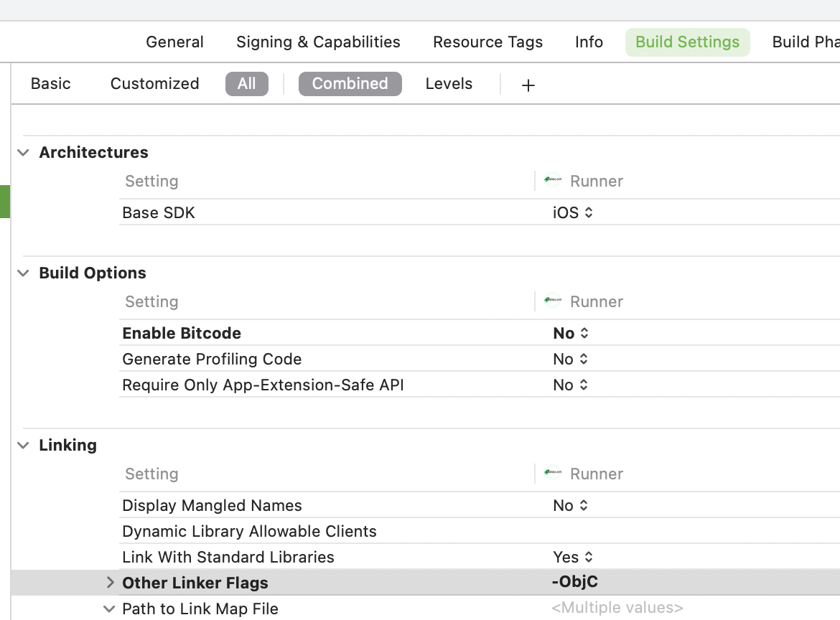The image size is (840, 620).
Task: Click the Runner icon in Linking header
Action: pos(553,474)
